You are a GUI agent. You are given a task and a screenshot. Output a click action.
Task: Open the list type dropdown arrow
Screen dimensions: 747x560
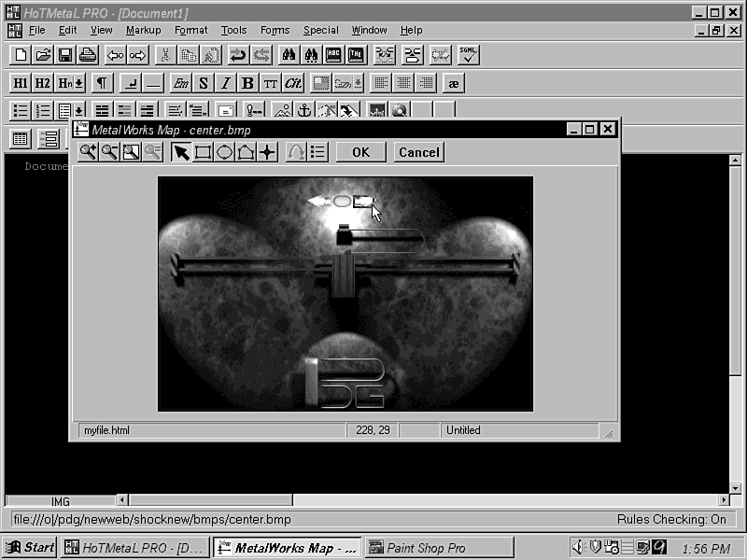(79, 110)
